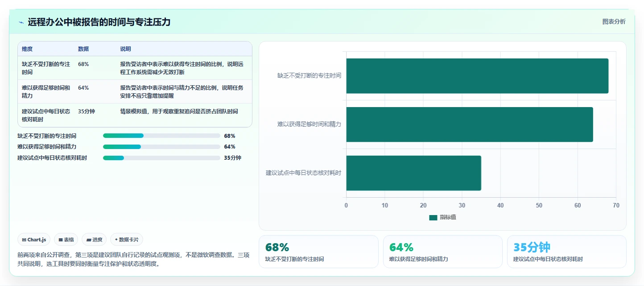The height and width of the screenshot is (286, 644).
Task: Click the 维度 column header
Action: click(x=27, y=49)
